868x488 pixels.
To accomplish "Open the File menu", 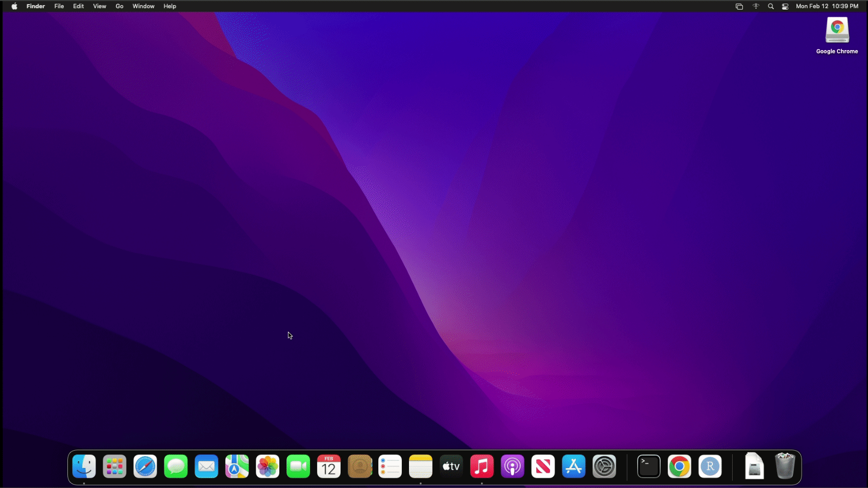I will (x=59, y=6).
